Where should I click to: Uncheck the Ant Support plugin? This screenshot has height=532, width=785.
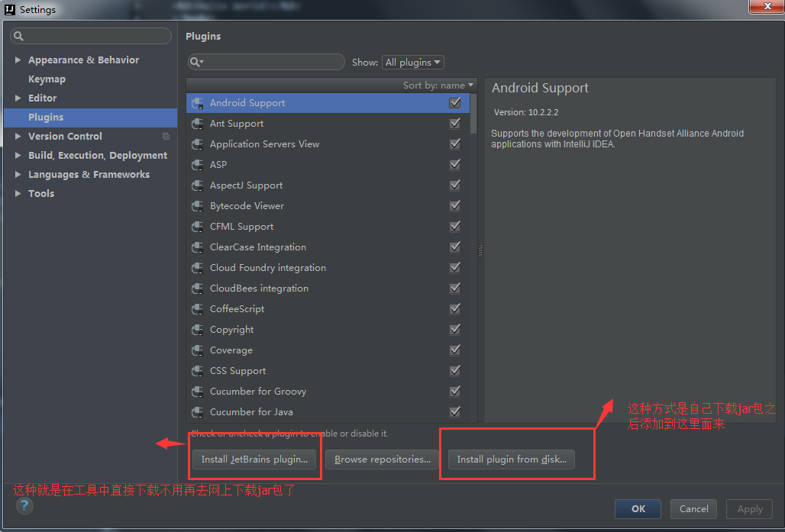455,123
